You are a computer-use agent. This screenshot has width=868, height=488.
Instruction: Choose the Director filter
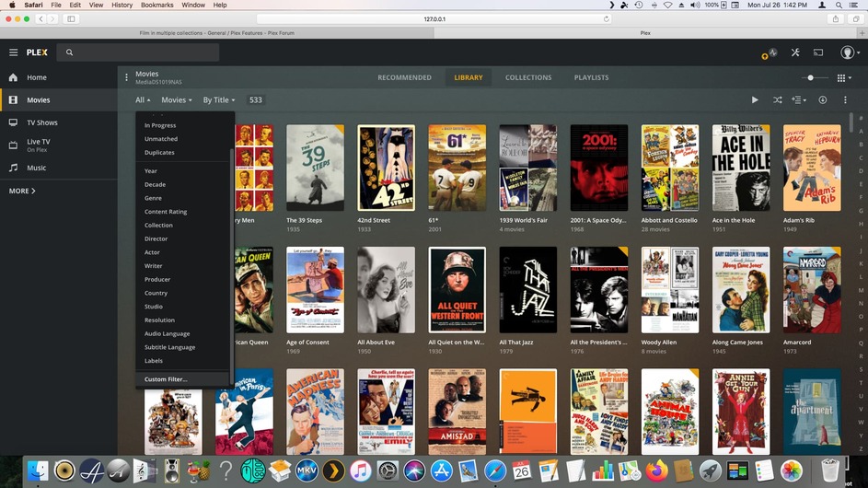point(182,238)
